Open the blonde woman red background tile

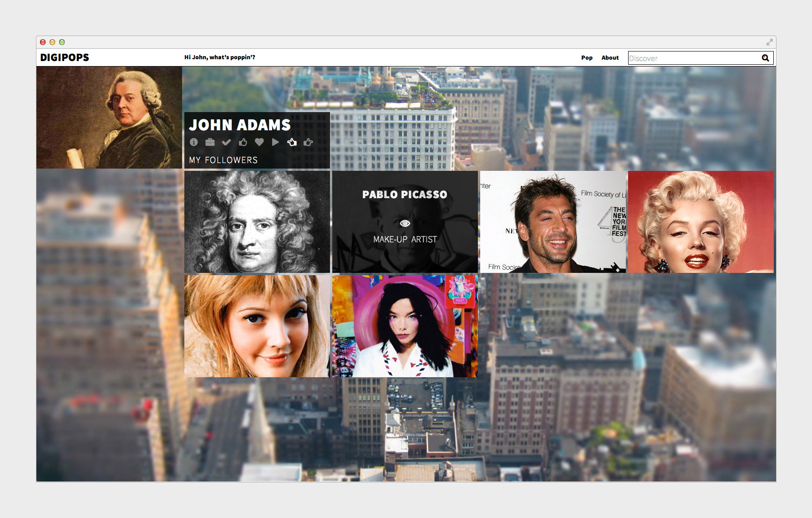[x=701, y=222]
